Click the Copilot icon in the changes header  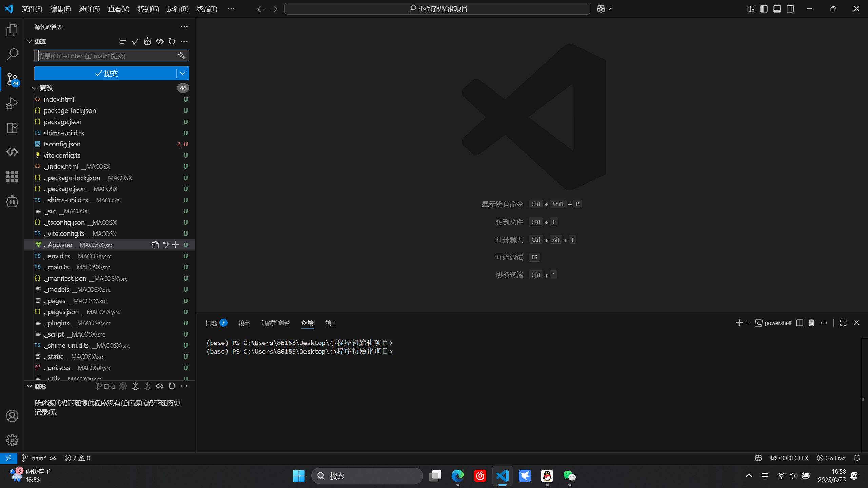[x=147, y=41]
